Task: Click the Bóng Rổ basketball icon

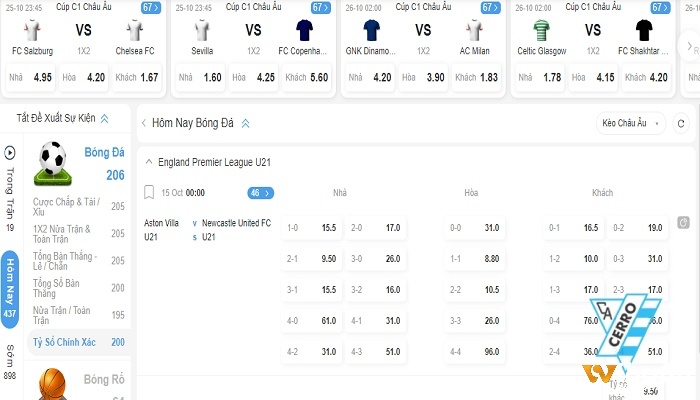Action: pos(53,384)
